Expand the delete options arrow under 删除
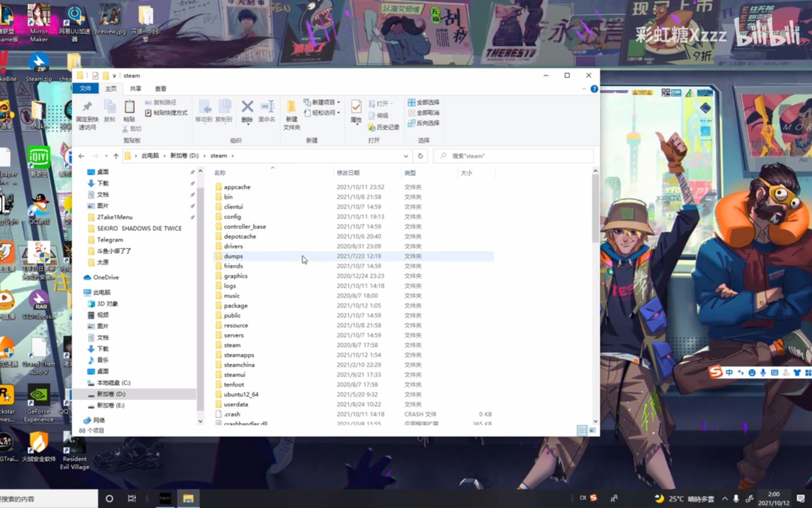Viewport: 812px width, 508px height. coord(247,124)
